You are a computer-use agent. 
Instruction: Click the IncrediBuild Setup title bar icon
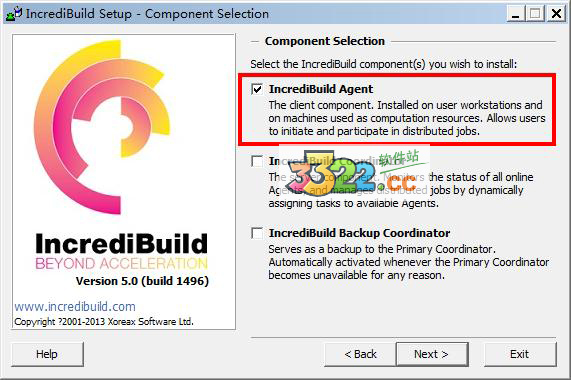(x=14, y=13)
